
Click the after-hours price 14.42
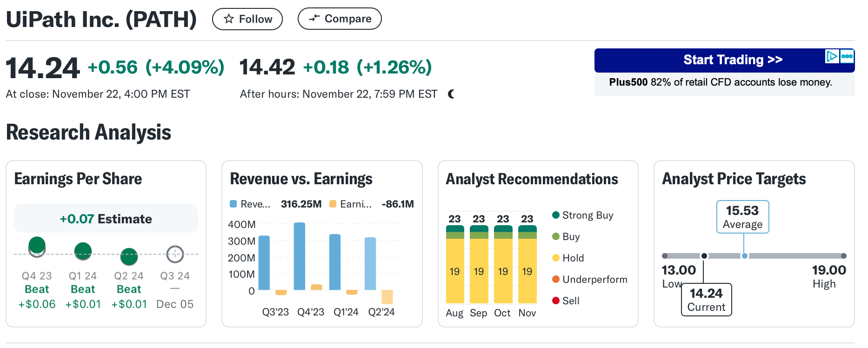267,67
